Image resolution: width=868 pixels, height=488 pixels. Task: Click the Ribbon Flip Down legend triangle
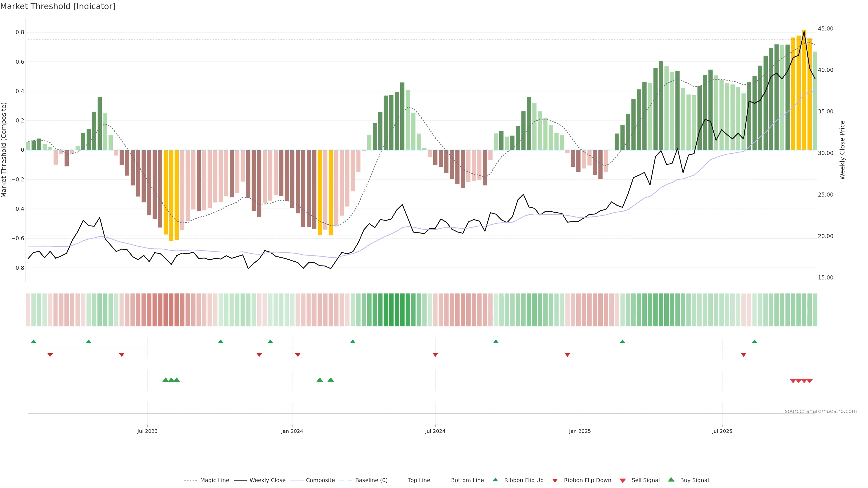coord(555,480)
